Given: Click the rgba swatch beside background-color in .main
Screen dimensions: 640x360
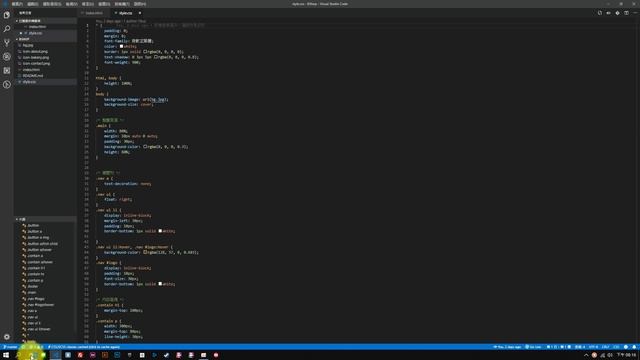Looking at the screenshot, I should coord(144,146).
